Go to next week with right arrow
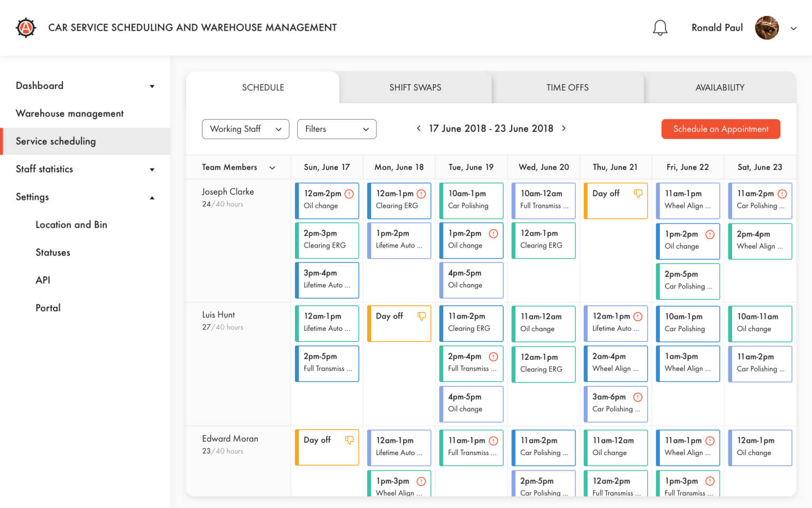 [564, 129]
